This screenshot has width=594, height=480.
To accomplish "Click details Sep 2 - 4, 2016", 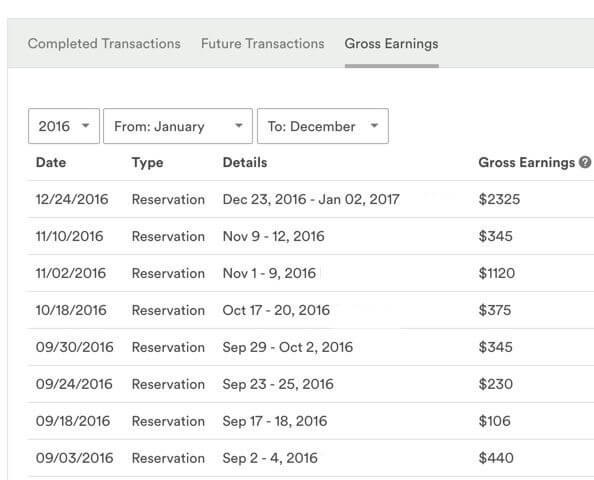I will point(270,458).
